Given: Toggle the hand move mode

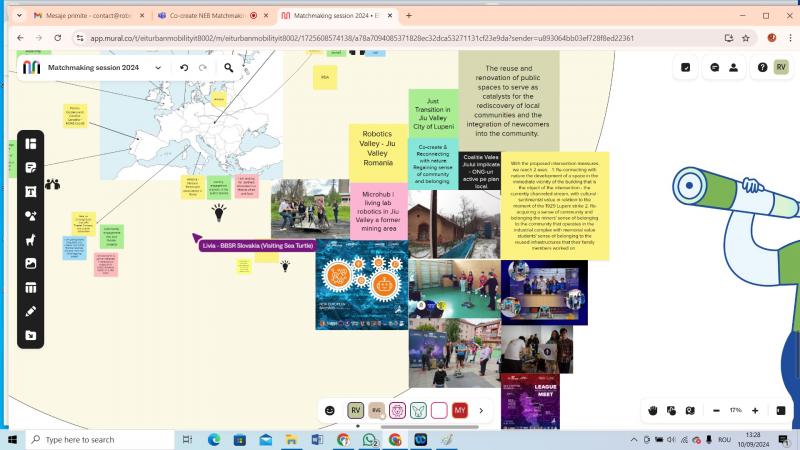Looking at the screenshot, I should click(x=652, y=410).
